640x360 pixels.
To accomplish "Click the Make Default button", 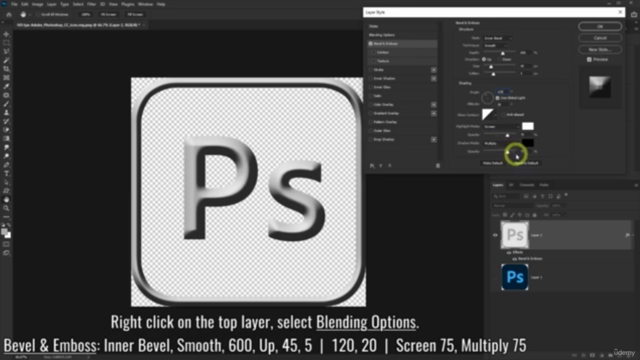I will coord(493,163).
